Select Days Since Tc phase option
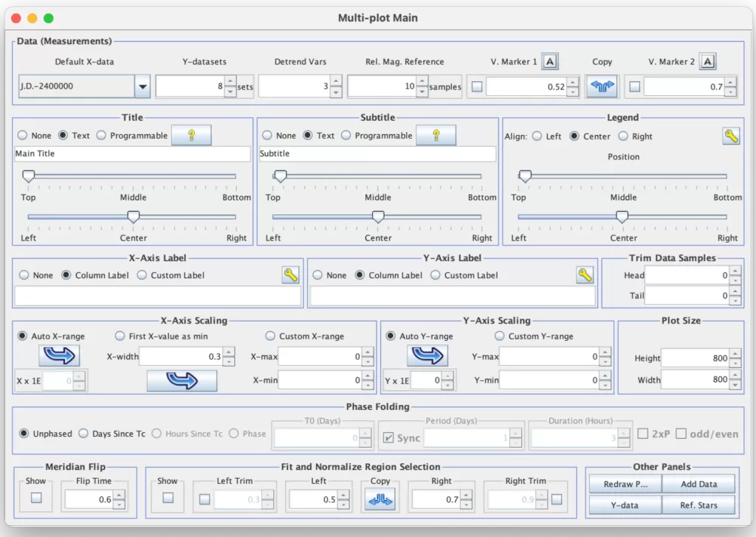Screen dimensions: 756x537 pyautogui.click(x=83, y=434)
